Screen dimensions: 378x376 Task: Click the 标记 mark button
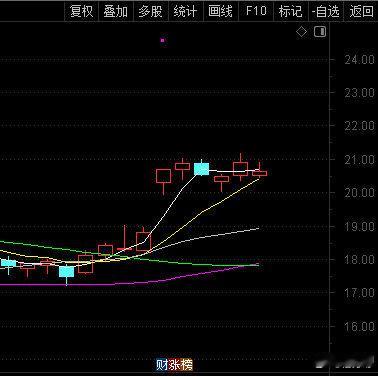pos(291,11)
